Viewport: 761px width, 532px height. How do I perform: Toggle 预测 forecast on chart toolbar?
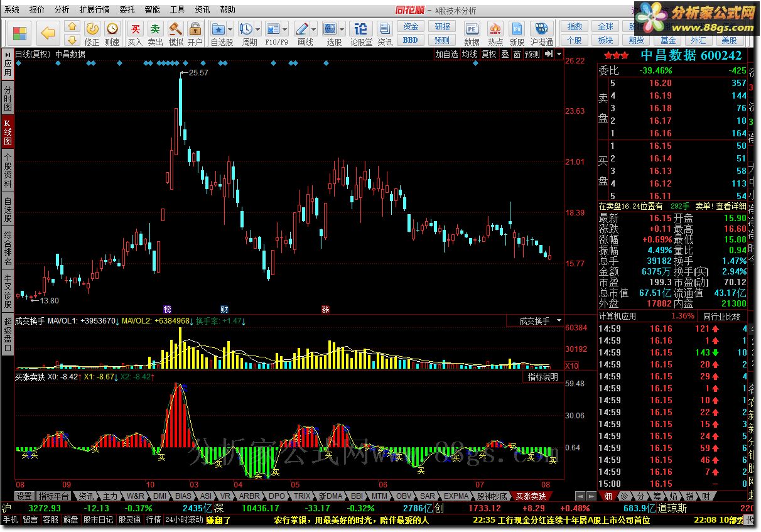pos(532,54)
